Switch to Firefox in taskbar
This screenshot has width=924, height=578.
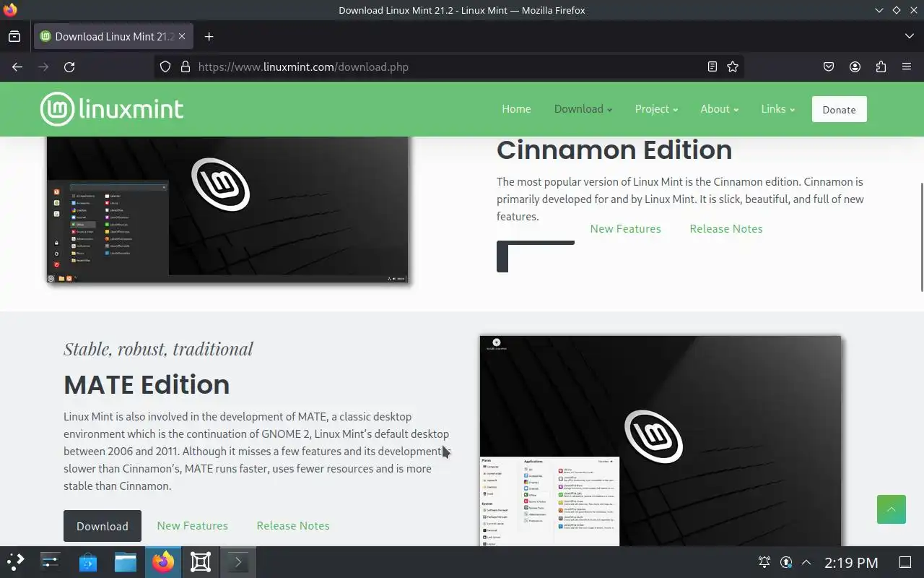click(163, 562)
